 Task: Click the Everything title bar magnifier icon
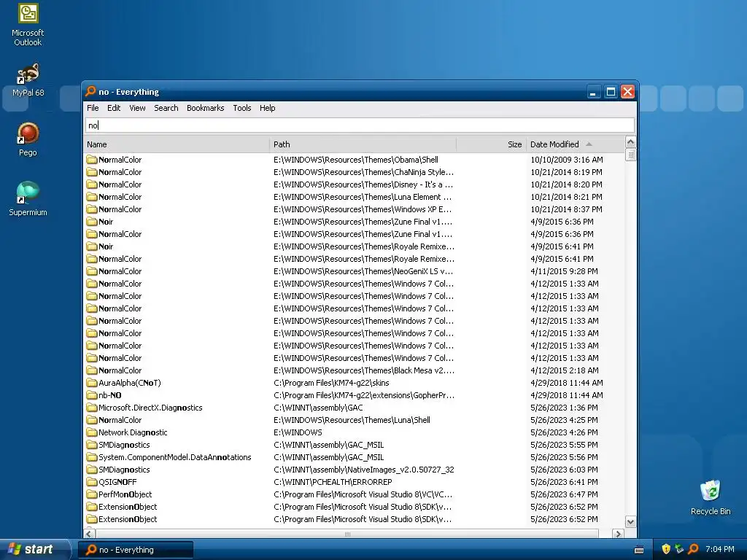(x=90, y=91)
